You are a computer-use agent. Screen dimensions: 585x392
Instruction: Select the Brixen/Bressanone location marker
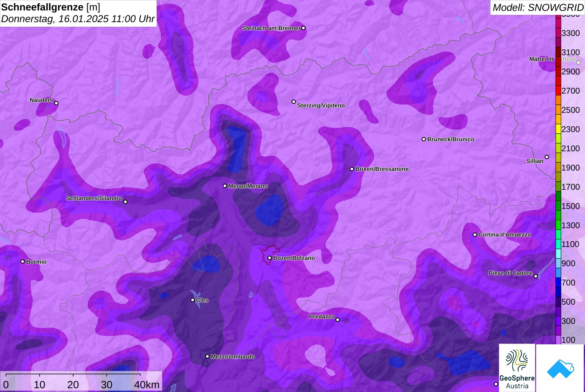352,169
